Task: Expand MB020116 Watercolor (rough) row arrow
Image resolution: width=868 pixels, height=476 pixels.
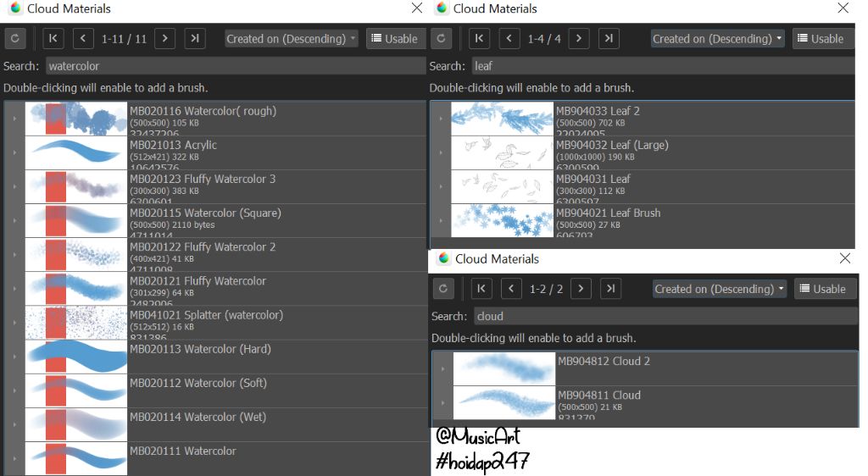Action: click(14, 119)
